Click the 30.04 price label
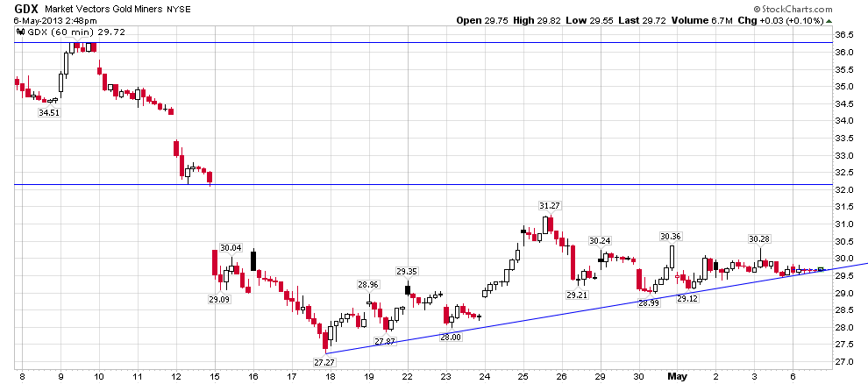This screenshot has height=384, width=868. pyautogui.click(x=232, y=248)
